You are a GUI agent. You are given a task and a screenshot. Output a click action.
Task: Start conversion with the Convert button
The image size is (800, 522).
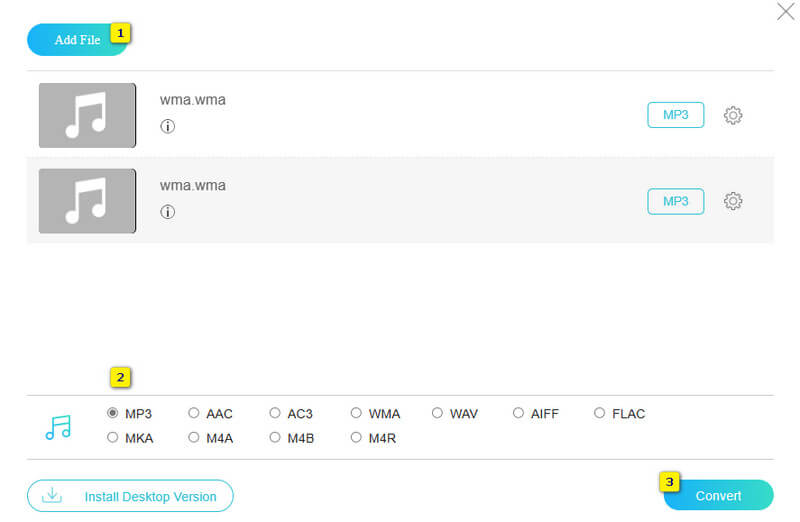[718, 496]
